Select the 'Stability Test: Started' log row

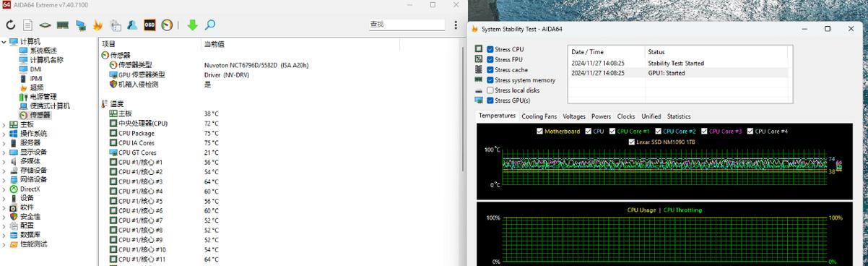(680, 63)
